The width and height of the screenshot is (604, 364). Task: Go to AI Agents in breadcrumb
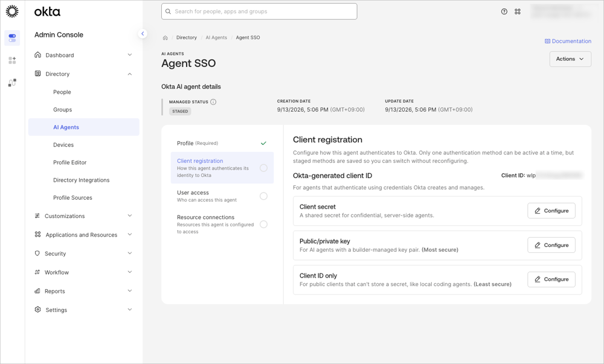pos(216,37)
